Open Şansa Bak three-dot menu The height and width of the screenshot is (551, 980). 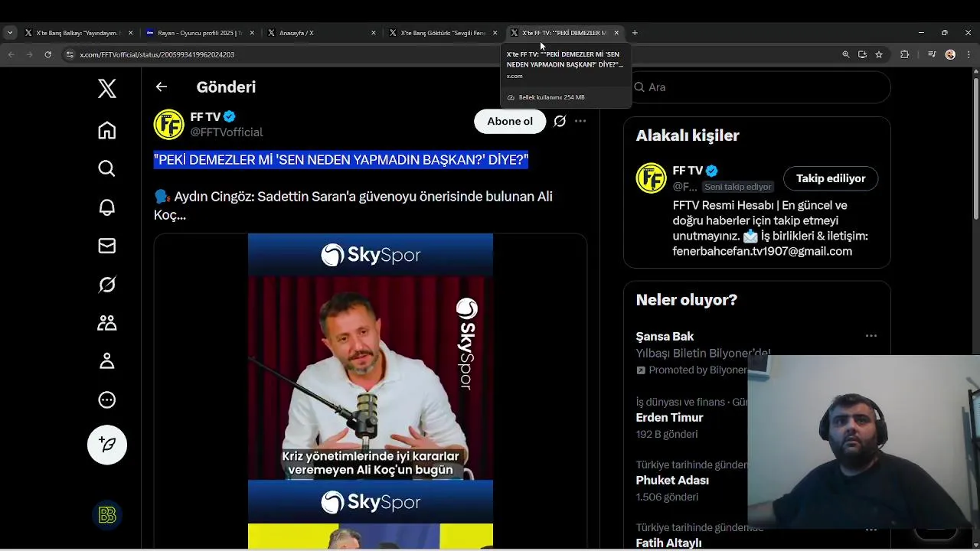point(871,336)
